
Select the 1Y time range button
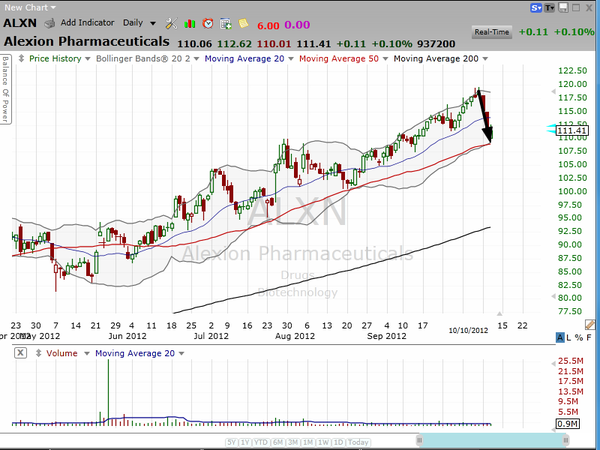tap(245, 442)
